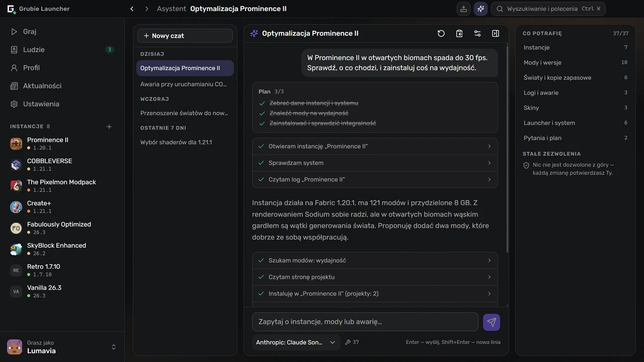Click the sparkle assistant icon button

[480, 9]
